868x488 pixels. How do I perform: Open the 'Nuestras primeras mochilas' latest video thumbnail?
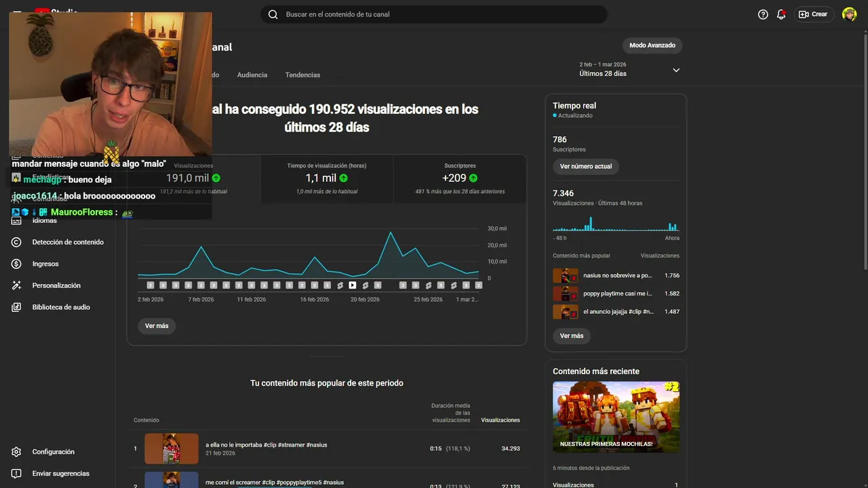616,417
